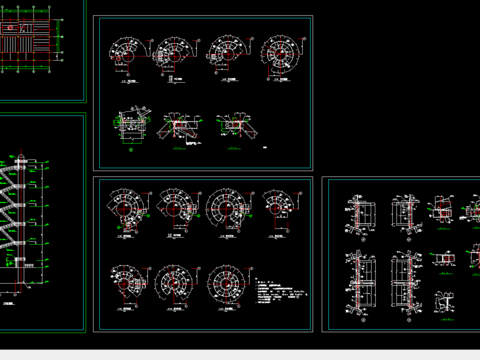Select the stair elevation drawing on left sheet
Screen dimensions: 480x360
(x=23, y=224)
